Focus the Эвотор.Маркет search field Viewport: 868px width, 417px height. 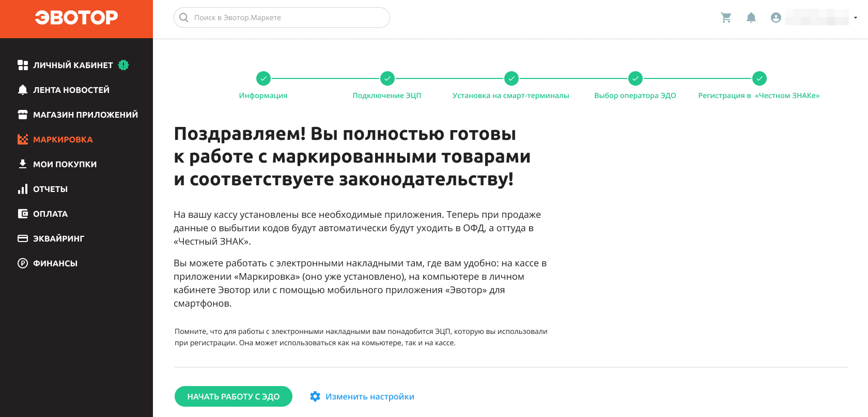pyautogui.click(x=282, y=18)
